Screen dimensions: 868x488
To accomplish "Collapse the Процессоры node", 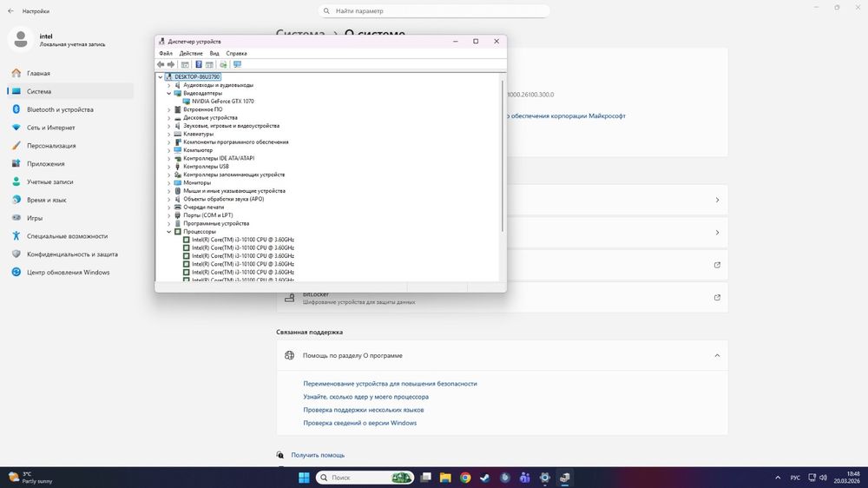I will (169, 232).
